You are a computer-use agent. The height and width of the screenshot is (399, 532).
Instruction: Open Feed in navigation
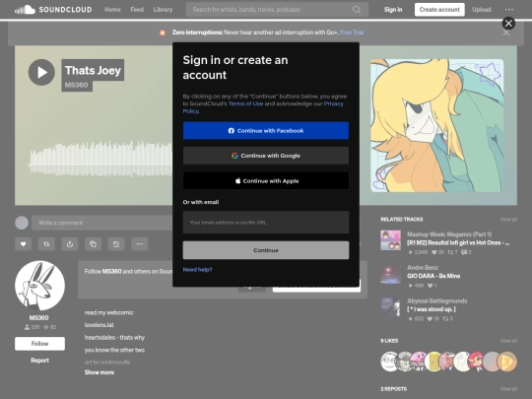click(137, 10)
